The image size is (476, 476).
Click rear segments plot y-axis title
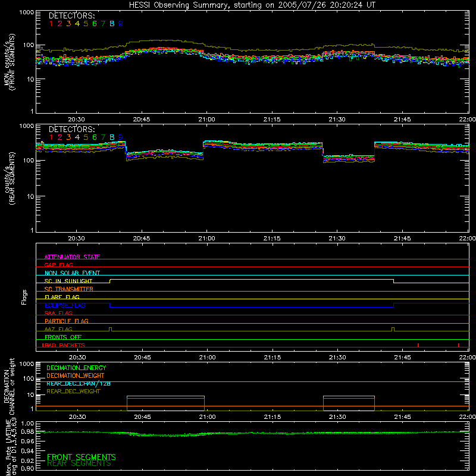pos(10,178)
